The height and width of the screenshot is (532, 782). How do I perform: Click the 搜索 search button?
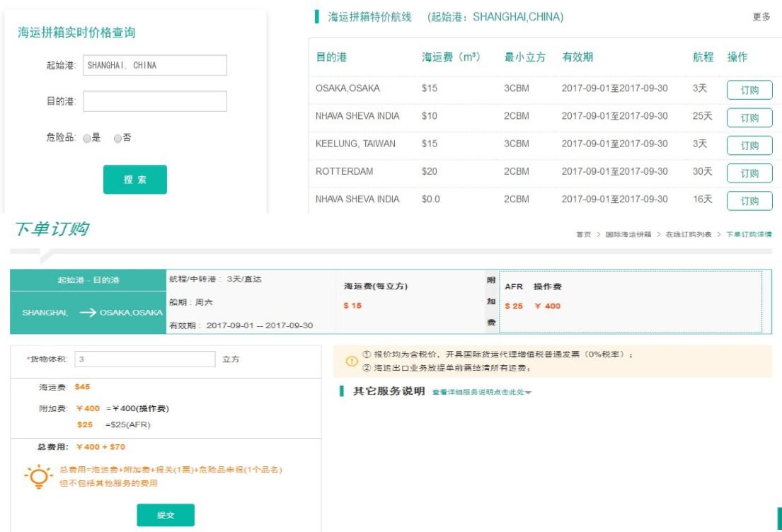coord(135,180)
